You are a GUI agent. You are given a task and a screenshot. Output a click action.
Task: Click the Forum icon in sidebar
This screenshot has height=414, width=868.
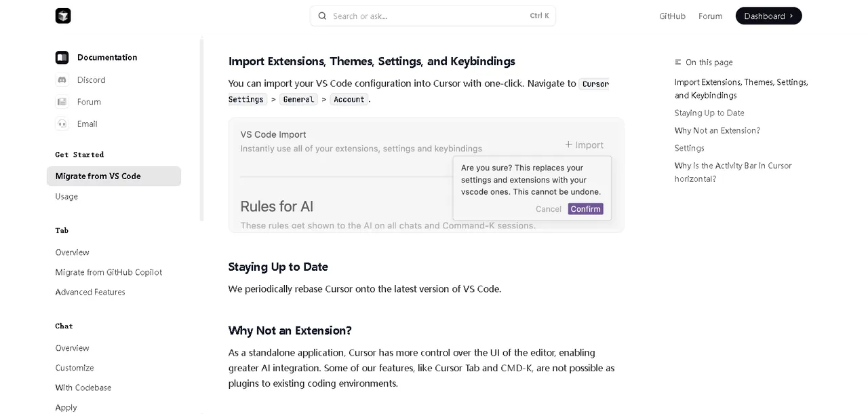point(62,102)
